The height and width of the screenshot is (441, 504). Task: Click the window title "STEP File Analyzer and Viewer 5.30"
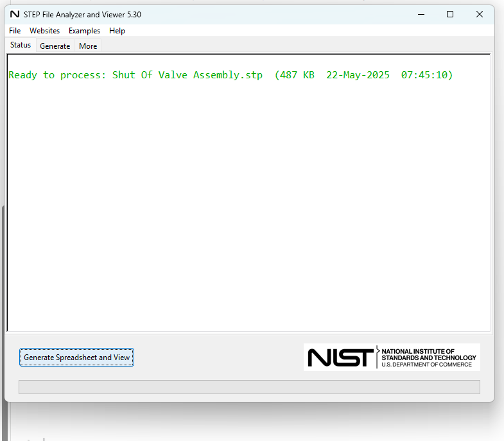82,14
